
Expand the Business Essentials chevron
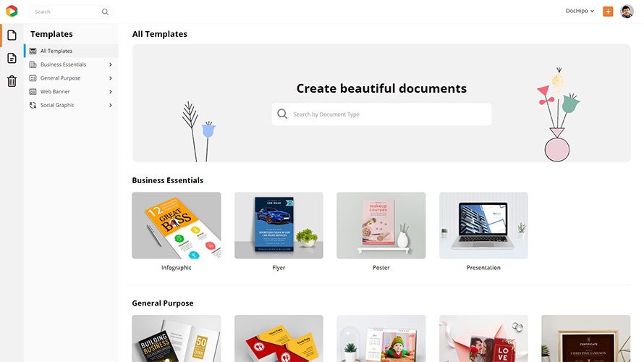click(x=111, y=64)
